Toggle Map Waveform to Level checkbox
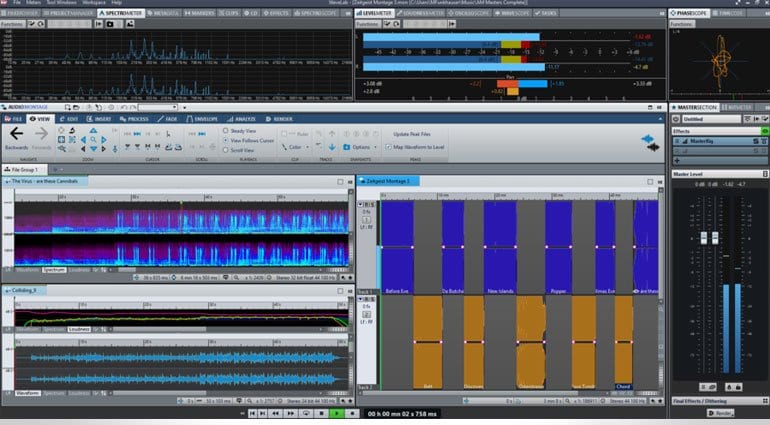770x425 pixels. [388, 147]
